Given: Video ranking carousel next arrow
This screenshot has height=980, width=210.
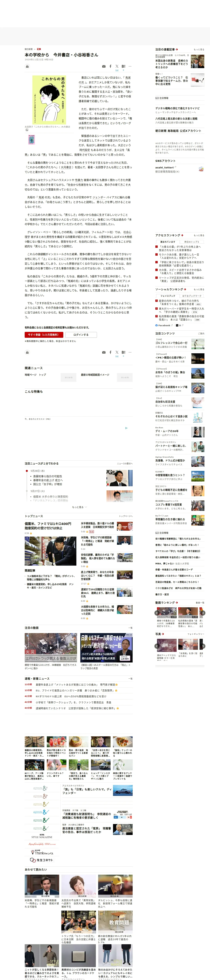Looking at the screenshot, I should 203,613.
